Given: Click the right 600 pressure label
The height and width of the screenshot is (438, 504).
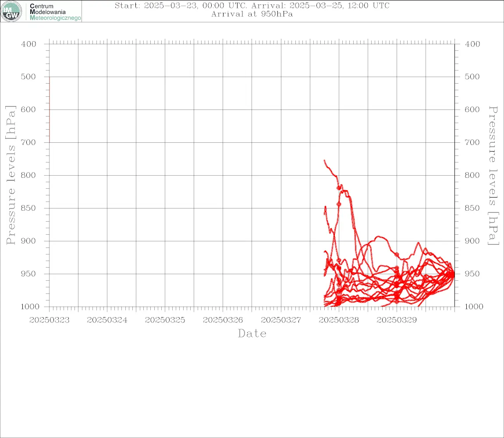Looking at the screenshot, I should [472, 109].
